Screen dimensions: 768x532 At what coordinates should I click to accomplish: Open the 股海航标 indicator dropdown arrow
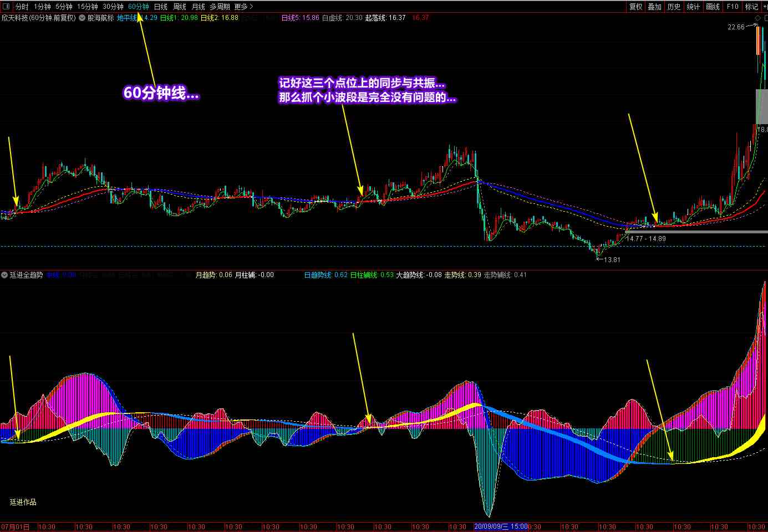tap(82, 18)
